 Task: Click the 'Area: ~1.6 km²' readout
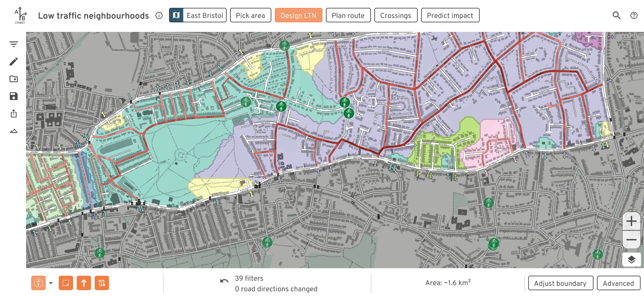448,282
